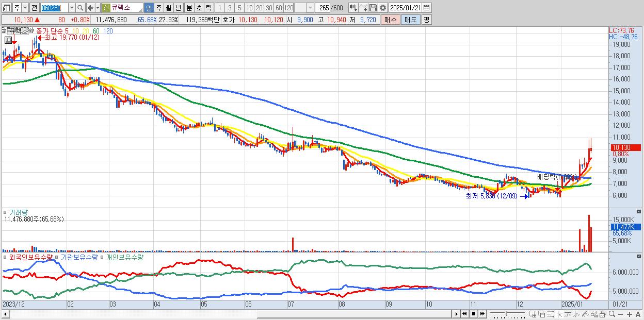
Task: Click the small grid table icon on the price chart
Action: pyautogui.click(x=8, y=40)
